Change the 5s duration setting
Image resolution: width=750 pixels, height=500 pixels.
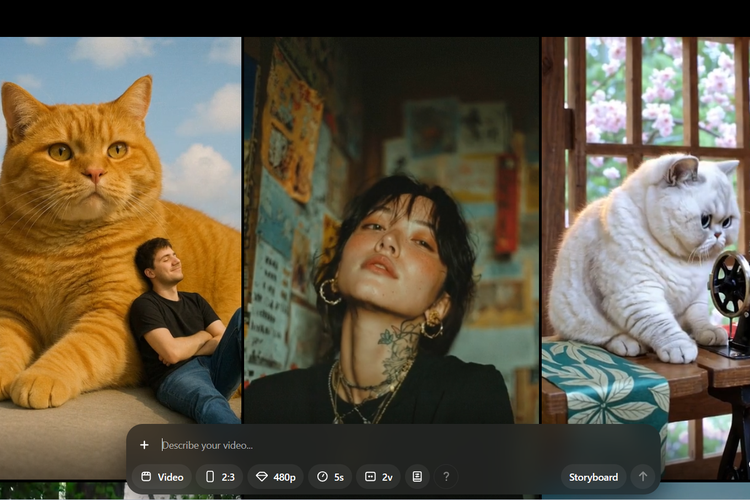pyautogui.click(x=330, y=477)
